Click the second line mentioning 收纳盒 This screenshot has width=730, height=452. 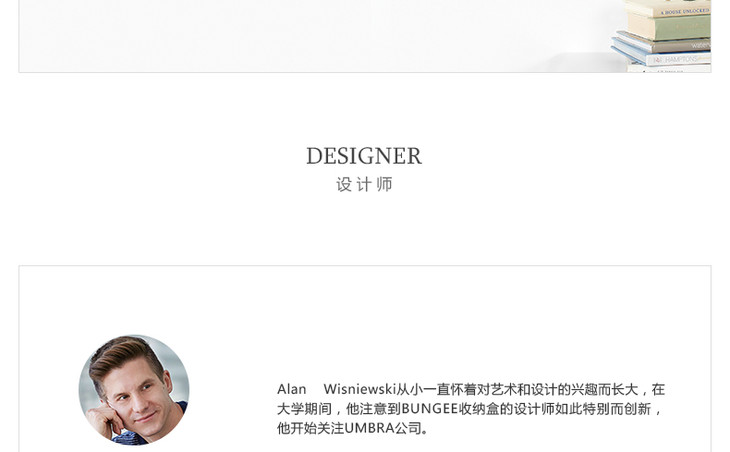point(469,409)
